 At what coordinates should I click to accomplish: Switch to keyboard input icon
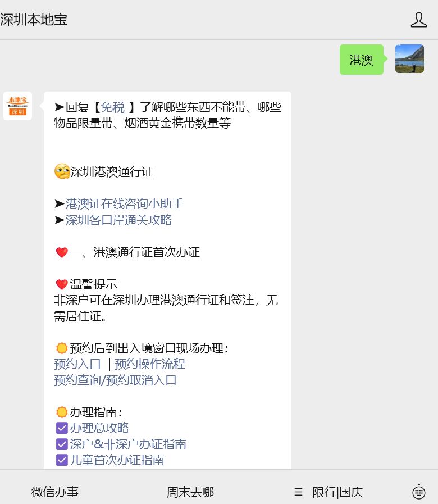point(418,492)
